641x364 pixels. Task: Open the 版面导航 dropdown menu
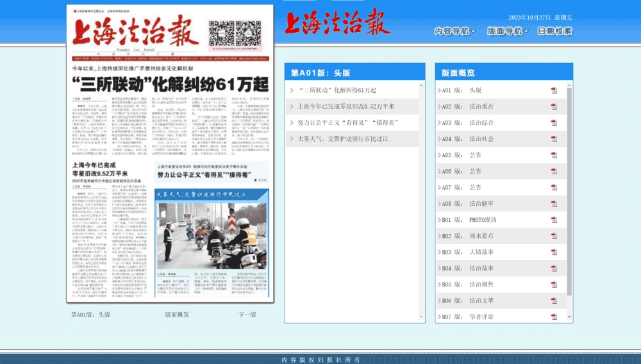[507, 31]
